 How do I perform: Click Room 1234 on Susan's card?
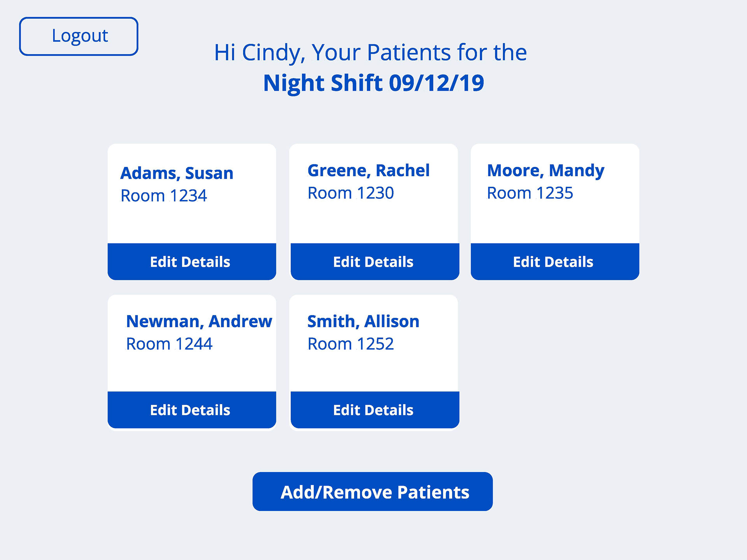pos(164,195)
